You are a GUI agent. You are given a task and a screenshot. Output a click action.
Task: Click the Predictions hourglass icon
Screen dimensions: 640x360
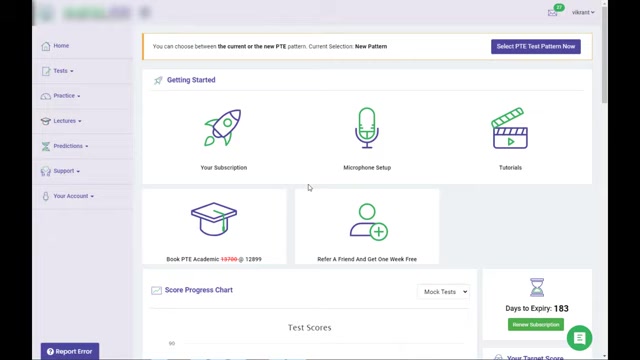click(x=46, y=146)
